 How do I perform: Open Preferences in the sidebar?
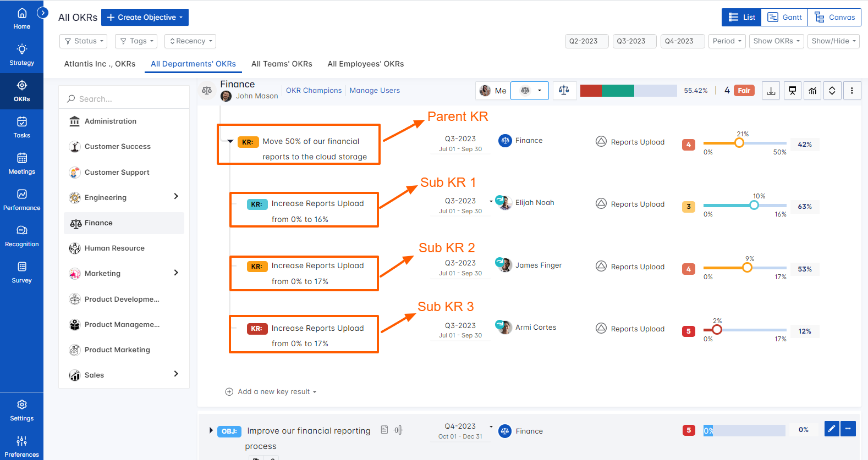22,446
